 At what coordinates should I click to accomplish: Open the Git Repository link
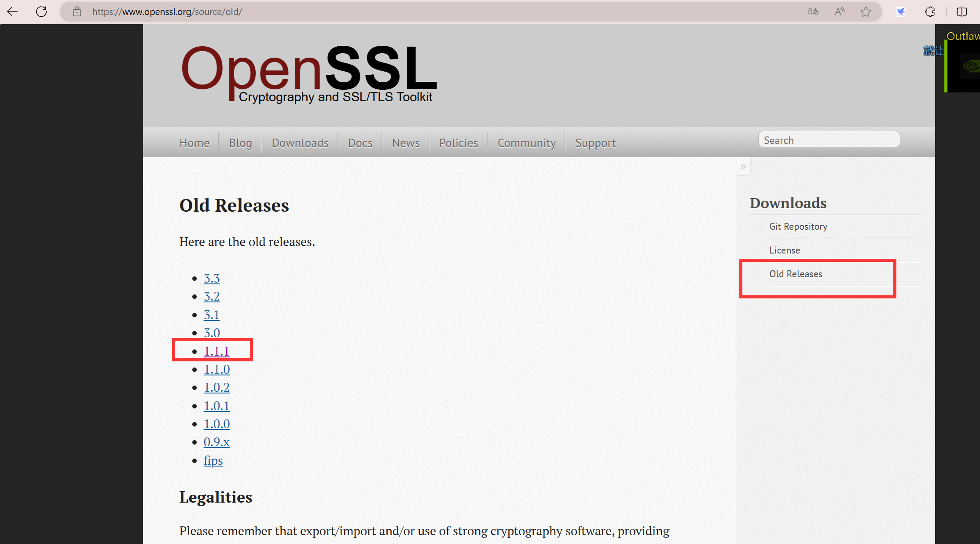point(798,226)
